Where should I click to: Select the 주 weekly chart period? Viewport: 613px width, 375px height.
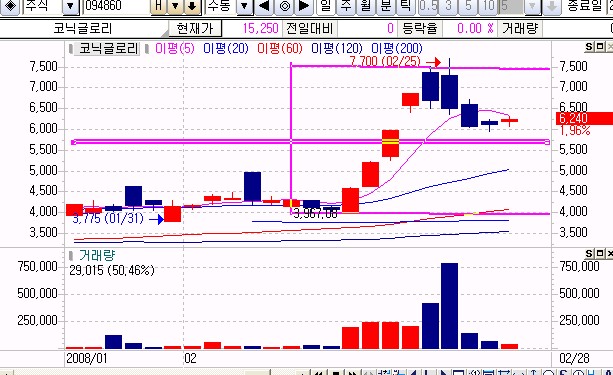tap(346, 6)
